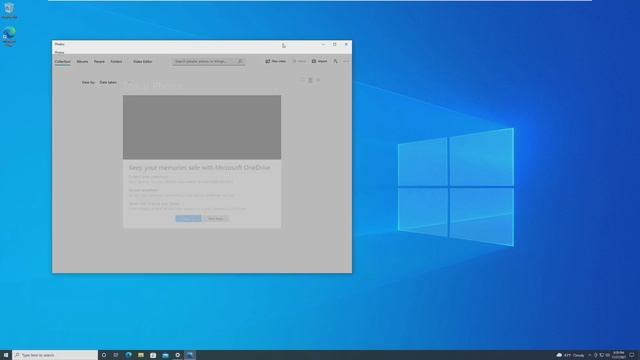The width and height of the screenshot is (640, 360).
Task: Open the Microsoft Edge desktop shortcut
Action: tap(9, 37)
